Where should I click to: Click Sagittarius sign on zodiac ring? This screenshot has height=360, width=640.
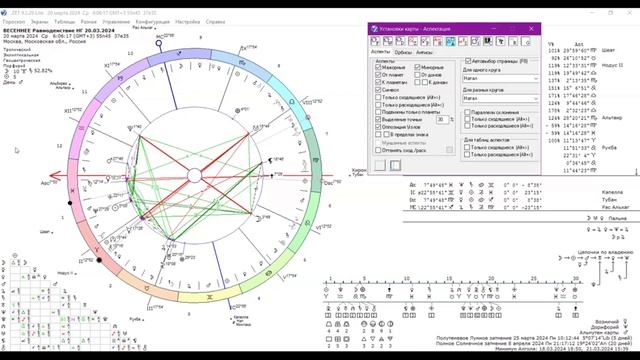coord(179,53)
